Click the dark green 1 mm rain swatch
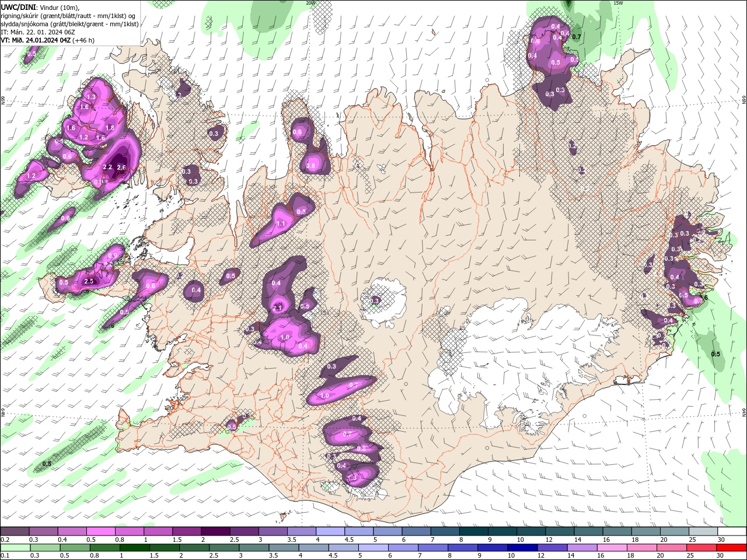The image size is (747, 560). click(x=134, y=547)
